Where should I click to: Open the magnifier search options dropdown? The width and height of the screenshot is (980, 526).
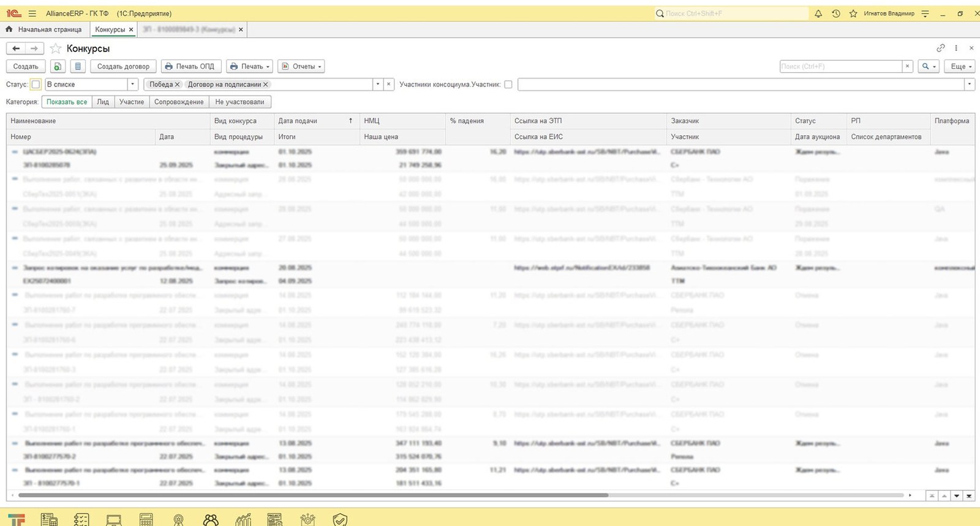click(929, 66)
